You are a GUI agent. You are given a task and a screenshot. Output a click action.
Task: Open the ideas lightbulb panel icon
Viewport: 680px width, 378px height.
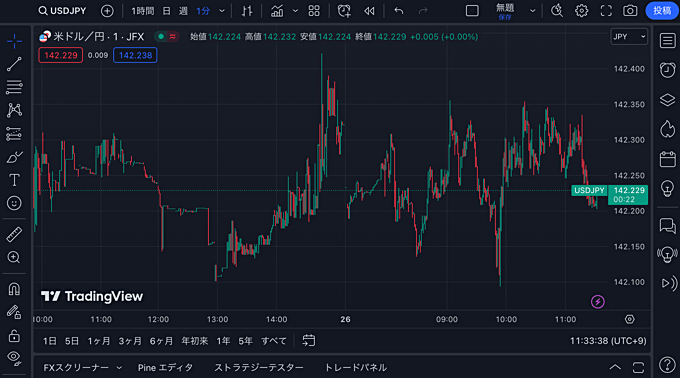click(667, 188)
